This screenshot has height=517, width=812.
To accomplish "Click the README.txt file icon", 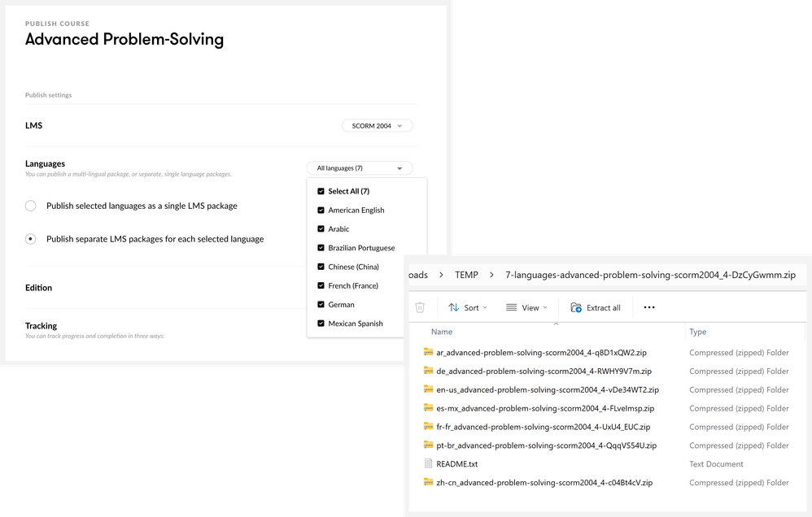I will [429, 464].
